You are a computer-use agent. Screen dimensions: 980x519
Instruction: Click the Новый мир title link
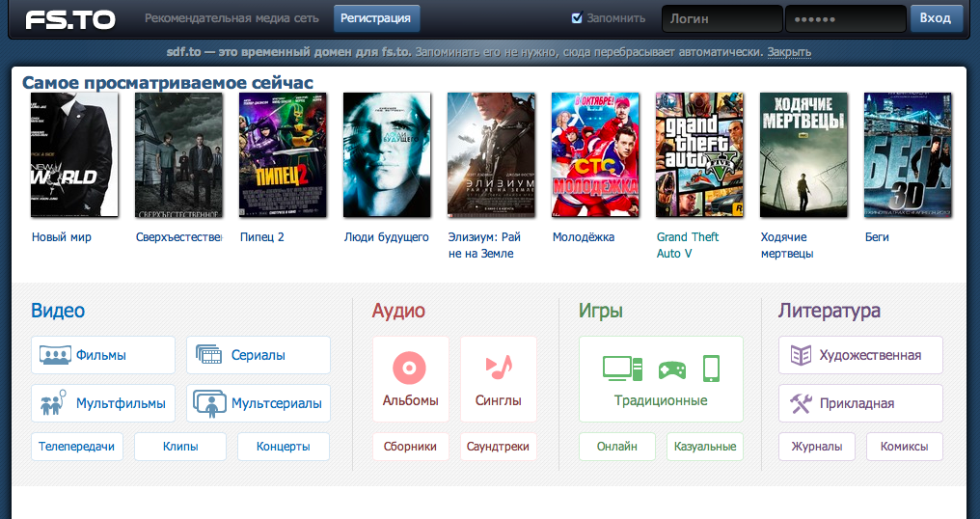click(62, 237)
